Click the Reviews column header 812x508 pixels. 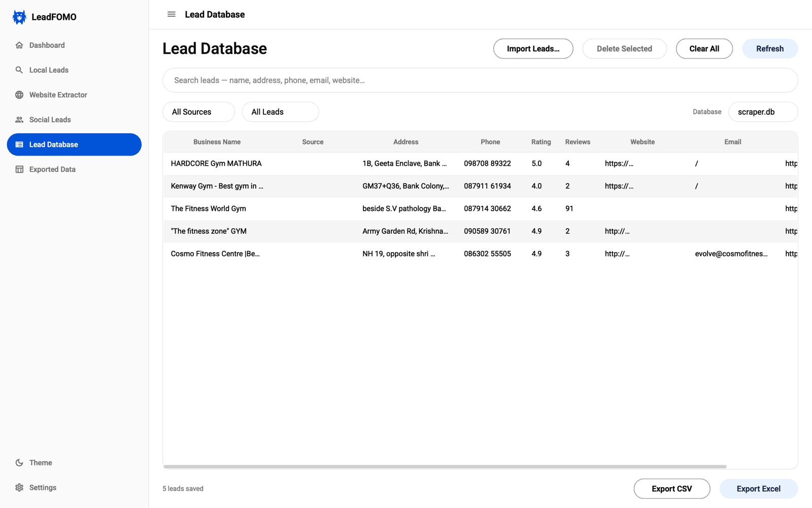[578, 142]
